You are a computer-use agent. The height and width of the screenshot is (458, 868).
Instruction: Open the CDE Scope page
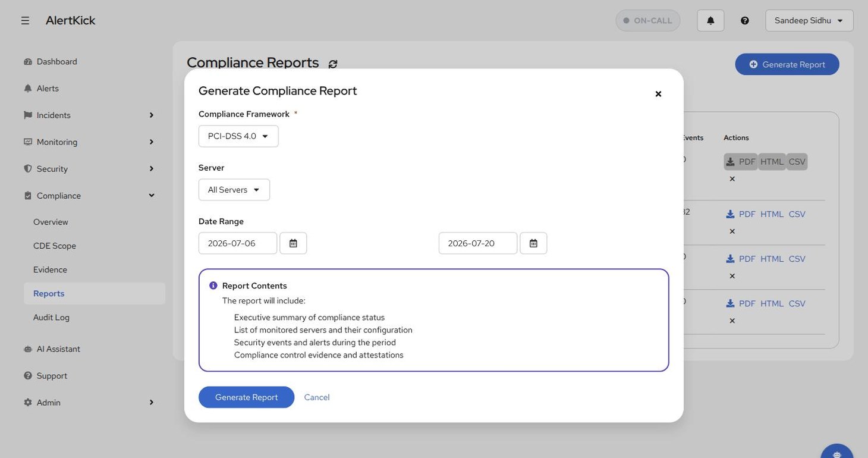(55, 246)
